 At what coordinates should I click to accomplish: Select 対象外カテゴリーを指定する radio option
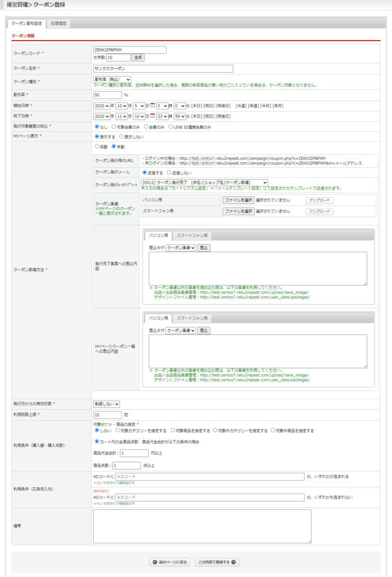[215, 430]
